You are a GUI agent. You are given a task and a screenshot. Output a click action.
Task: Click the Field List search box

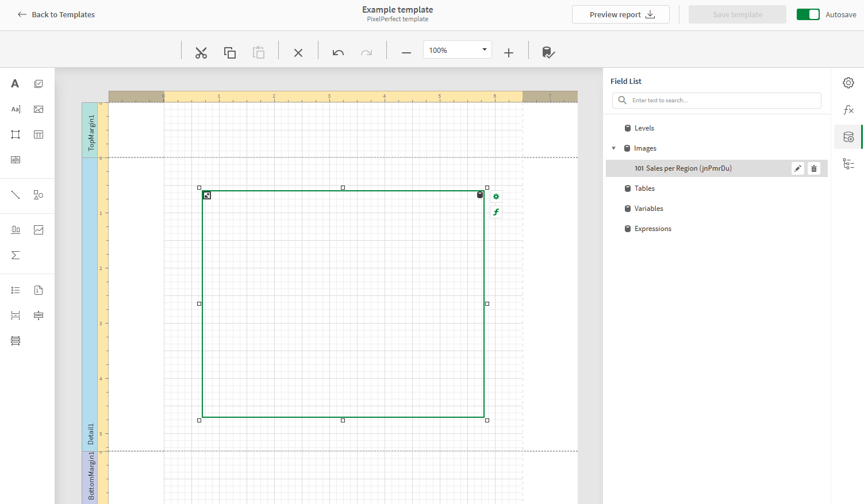pos(716,100)
